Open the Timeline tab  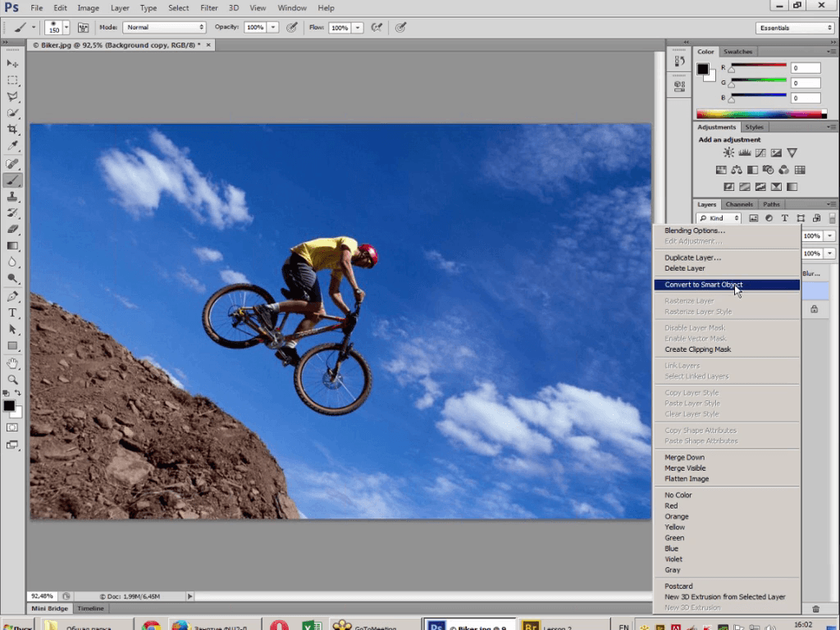(90, 609)
